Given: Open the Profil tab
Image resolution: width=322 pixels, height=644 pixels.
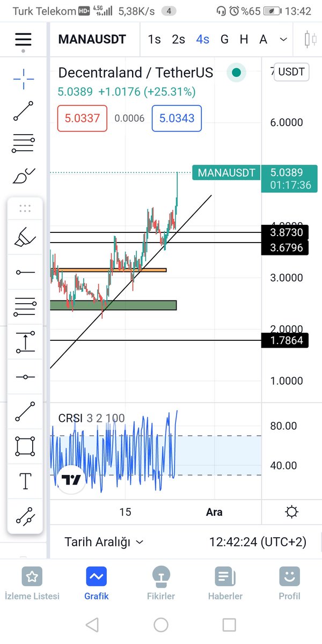Looking at the screenshot, I should click(x=290, y=584).
